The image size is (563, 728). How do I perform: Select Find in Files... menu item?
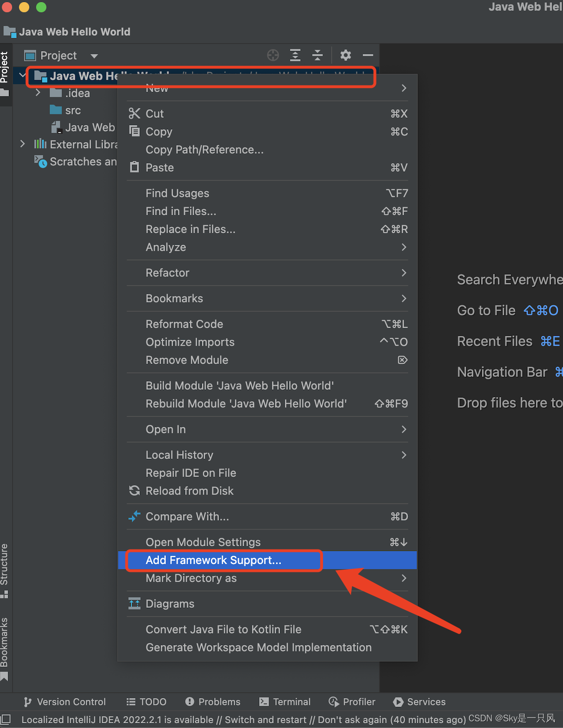(267, 211)
